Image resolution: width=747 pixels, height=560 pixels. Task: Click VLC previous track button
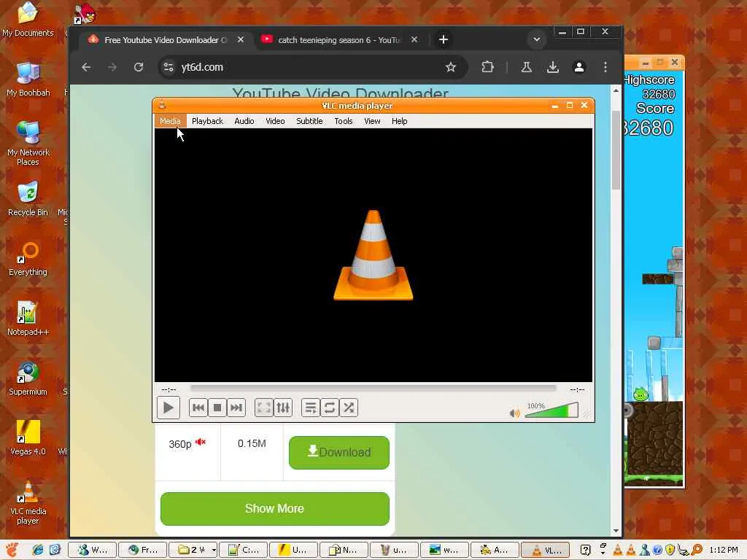pyautogui.click(x=198, y=408)
